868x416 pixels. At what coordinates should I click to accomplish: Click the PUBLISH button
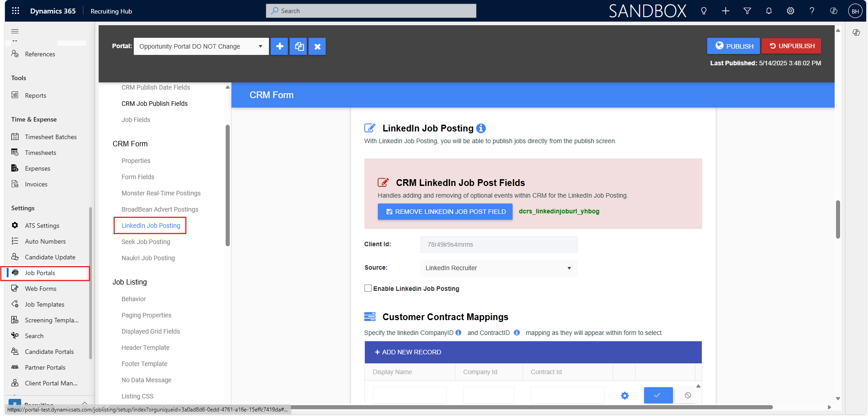tap(733, 46)
